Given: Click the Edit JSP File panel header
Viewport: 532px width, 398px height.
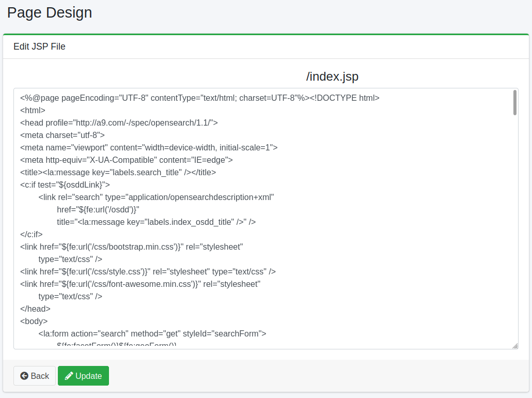Looking at the screenshot, I should point(39,47).
